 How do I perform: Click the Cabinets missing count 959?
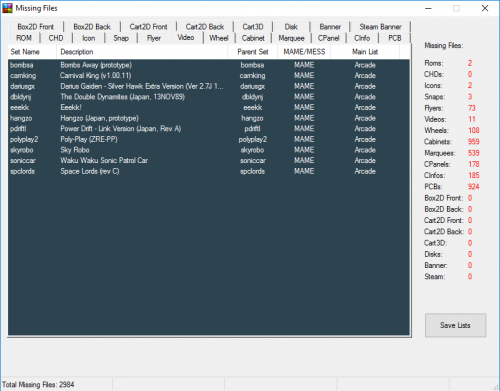click(474, 142)
